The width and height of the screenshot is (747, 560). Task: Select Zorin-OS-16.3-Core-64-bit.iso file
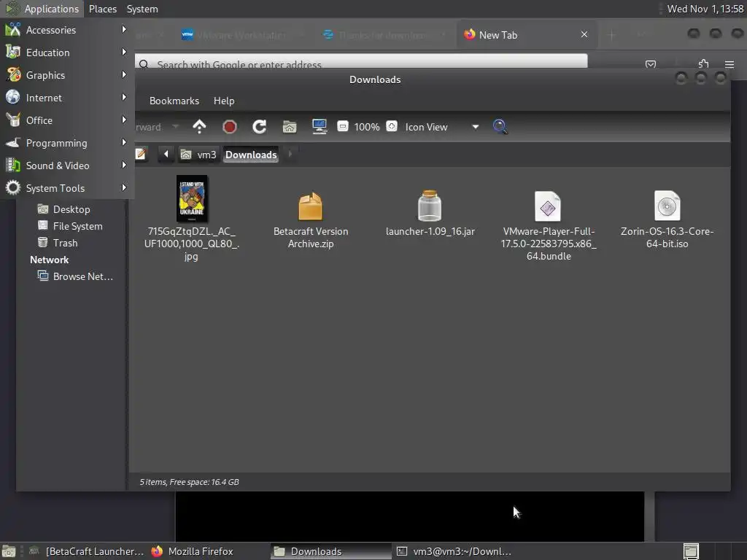[667, 220]
